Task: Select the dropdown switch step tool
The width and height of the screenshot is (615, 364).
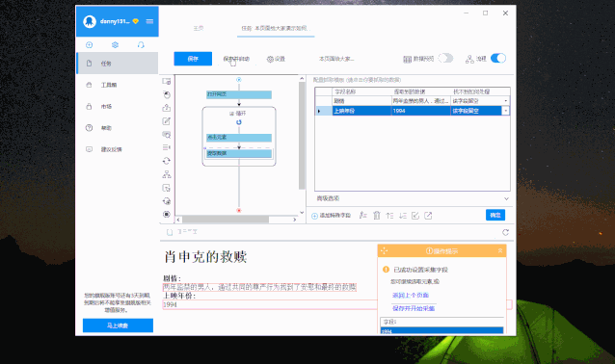Action: pyautogui.click(x=167, y=147)
